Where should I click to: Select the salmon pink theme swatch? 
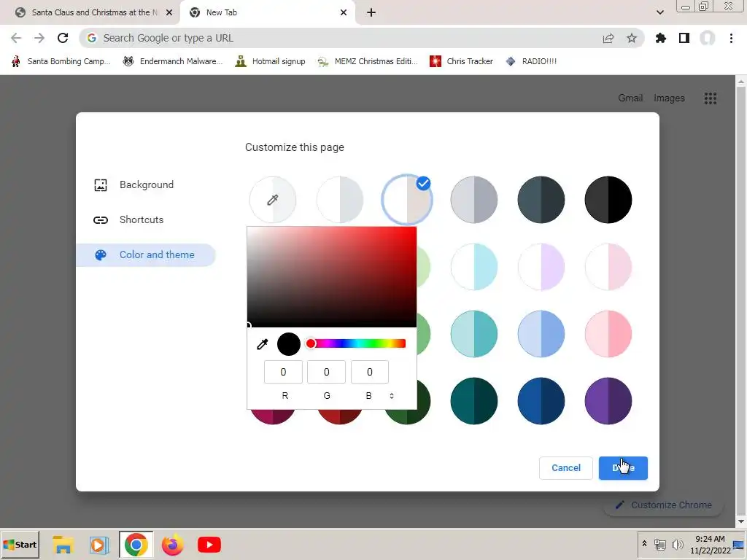[x=608, y=334]
